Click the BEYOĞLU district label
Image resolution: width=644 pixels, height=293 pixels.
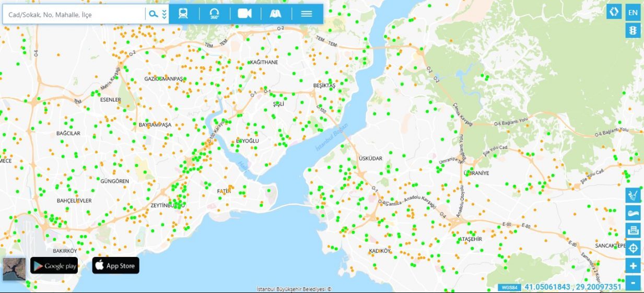(248, 141)
